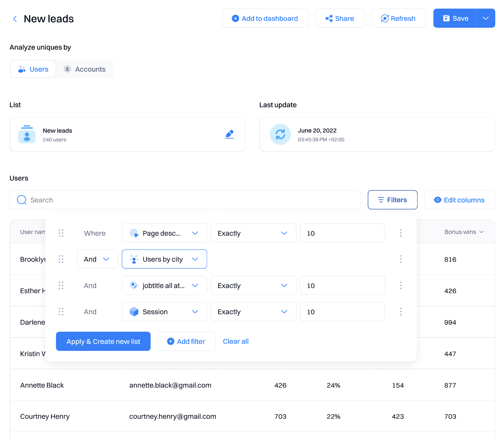Click the Last update sync icon

click(280, 134)
